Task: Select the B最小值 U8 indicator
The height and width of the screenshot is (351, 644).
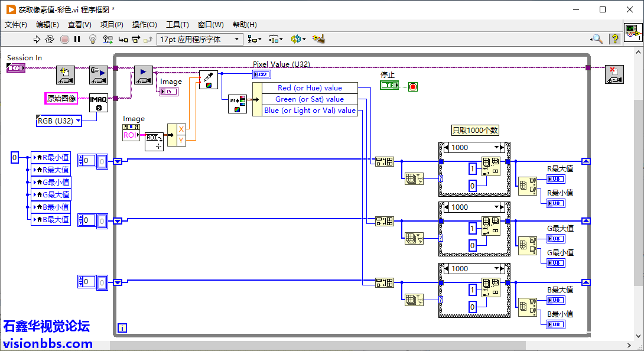Action: pyautogui.click(x=556, y=324)
